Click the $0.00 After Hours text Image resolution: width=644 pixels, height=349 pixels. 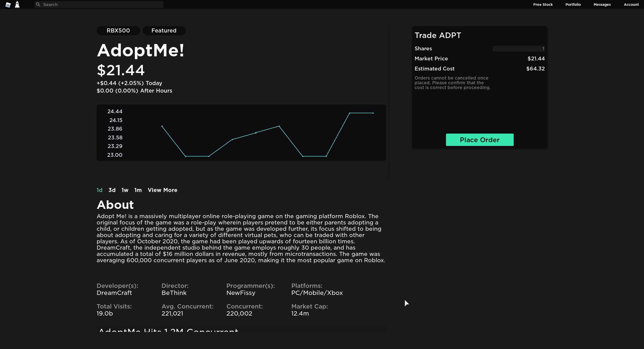click(x=134, y=91)
